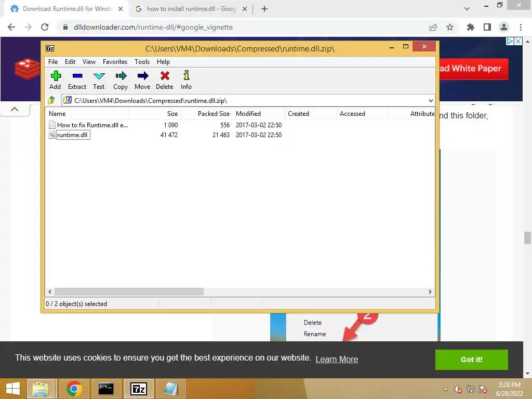The width and height of the screenshot is (532, 399).
Task: Click the 7-Zip title bar logo icon
Action: 50,48
